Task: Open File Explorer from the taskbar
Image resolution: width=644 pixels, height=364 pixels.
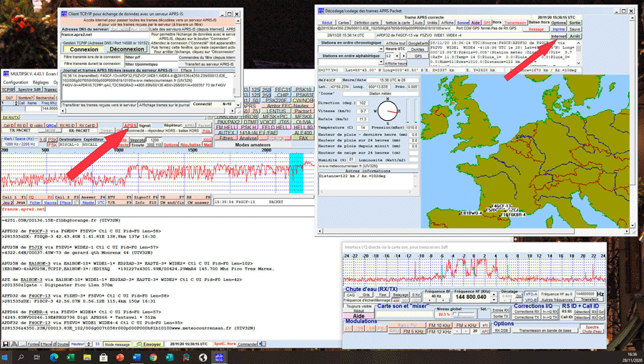Action: coord(87,358)
